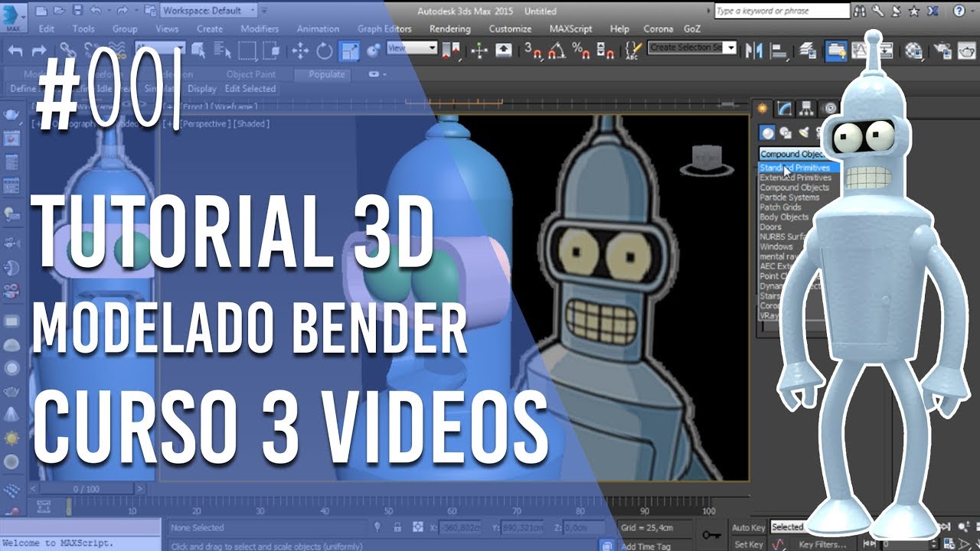Choose Standard Primitives from the list
980x551 pixels.
click(799, 168)
